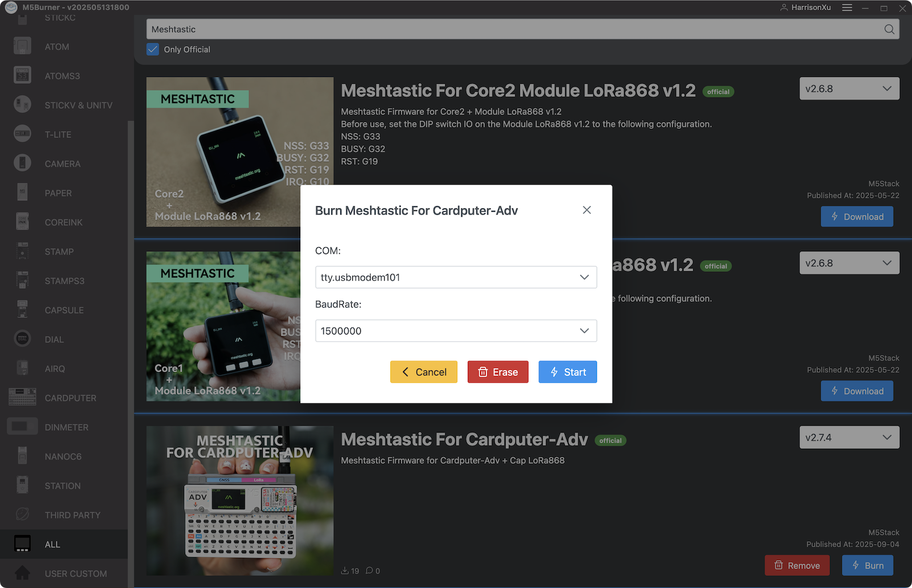912x588 pixels.
Task: Open version dropdown v2.6.8 for Core1 firmware
Action: coord(849,263)
